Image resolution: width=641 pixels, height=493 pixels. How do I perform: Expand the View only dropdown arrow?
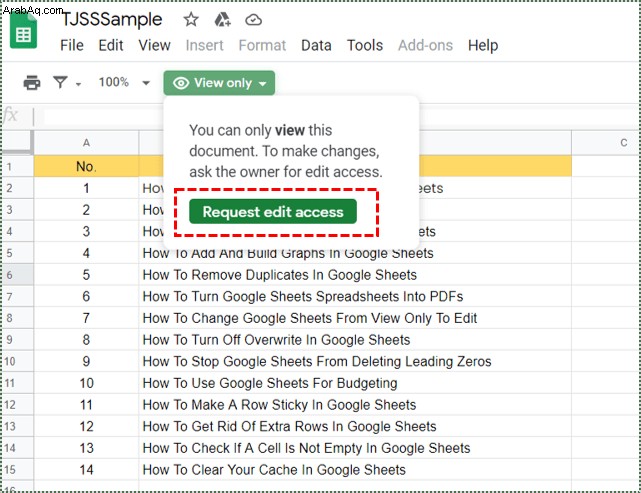click(x=262, y=83)
